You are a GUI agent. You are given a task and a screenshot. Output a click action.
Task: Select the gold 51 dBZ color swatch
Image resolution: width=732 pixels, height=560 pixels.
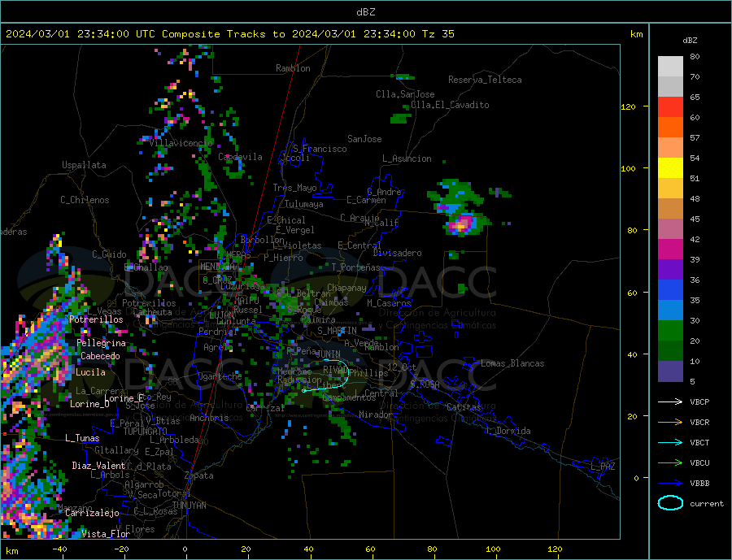(670, 188)
